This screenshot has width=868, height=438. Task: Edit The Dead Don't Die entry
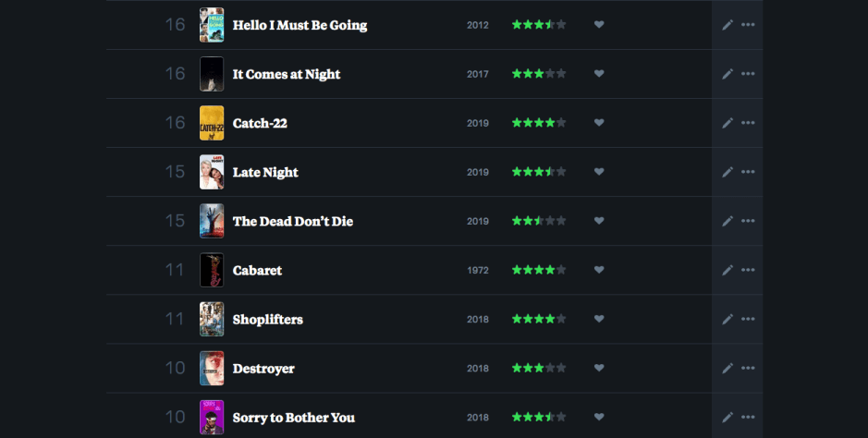[x=727, y=221]
